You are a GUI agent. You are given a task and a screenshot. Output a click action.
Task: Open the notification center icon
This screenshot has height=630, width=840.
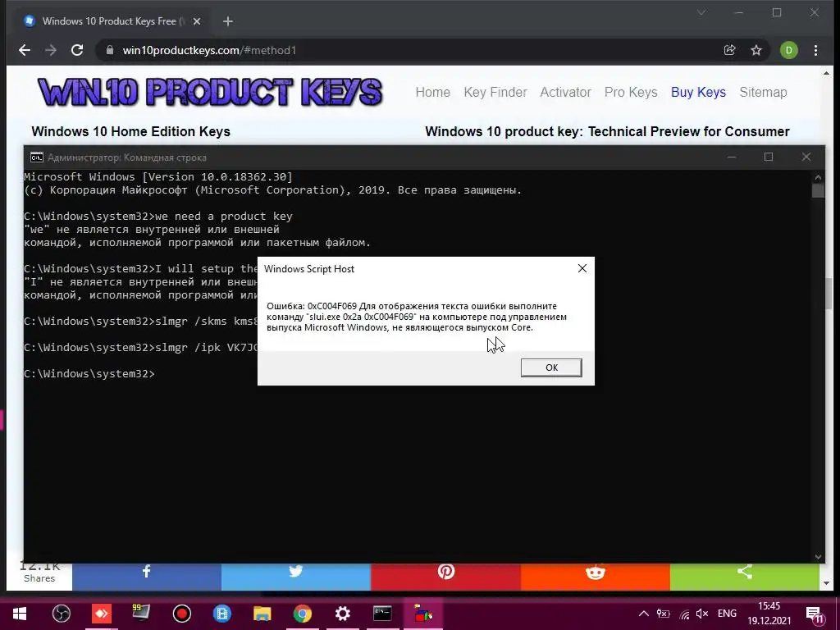coord(815,614)
